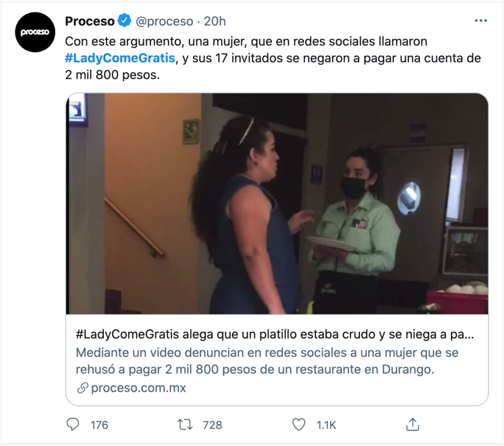Click the article headline about platillo crudo
This screenshot has height=446, width=504.
pyautogui.click(x=275, y=334)
